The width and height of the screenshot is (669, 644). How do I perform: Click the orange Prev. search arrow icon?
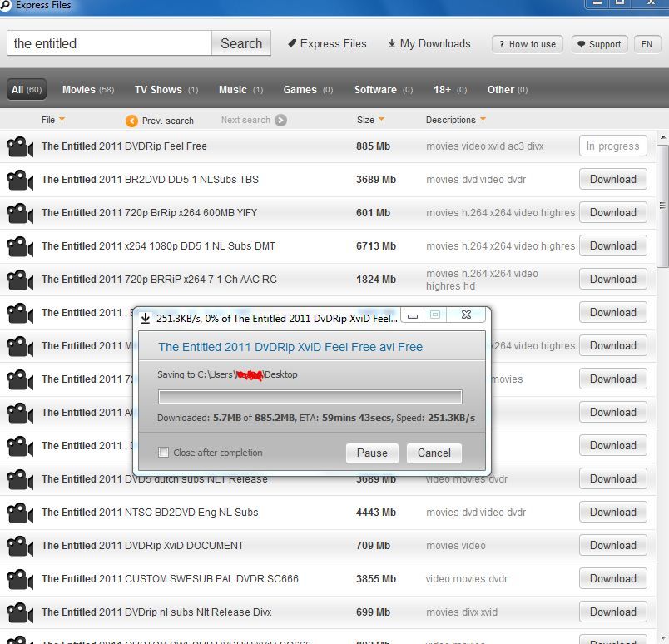coord(131,121)
